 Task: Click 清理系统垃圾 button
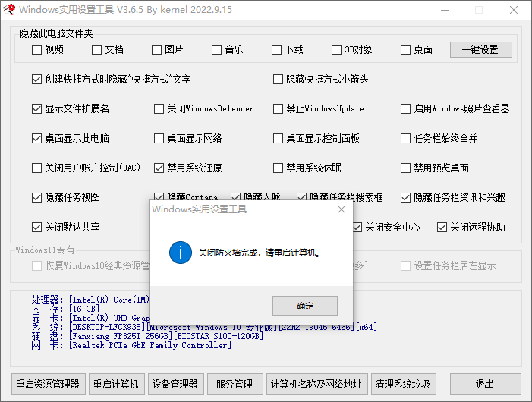[404, 384]
